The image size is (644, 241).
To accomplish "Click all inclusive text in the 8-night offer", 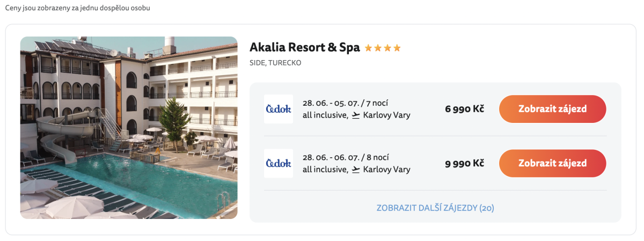I will click(325, 170).
